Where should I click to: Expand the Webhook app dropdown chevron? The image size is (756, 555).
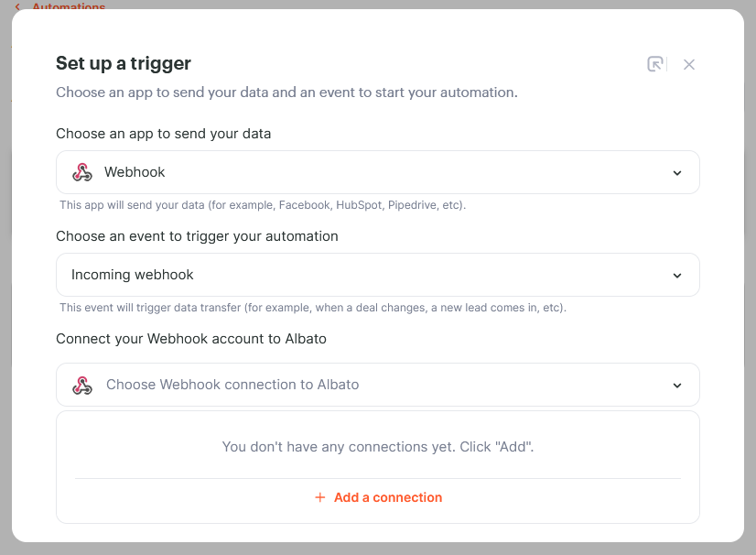pos(677,173)
